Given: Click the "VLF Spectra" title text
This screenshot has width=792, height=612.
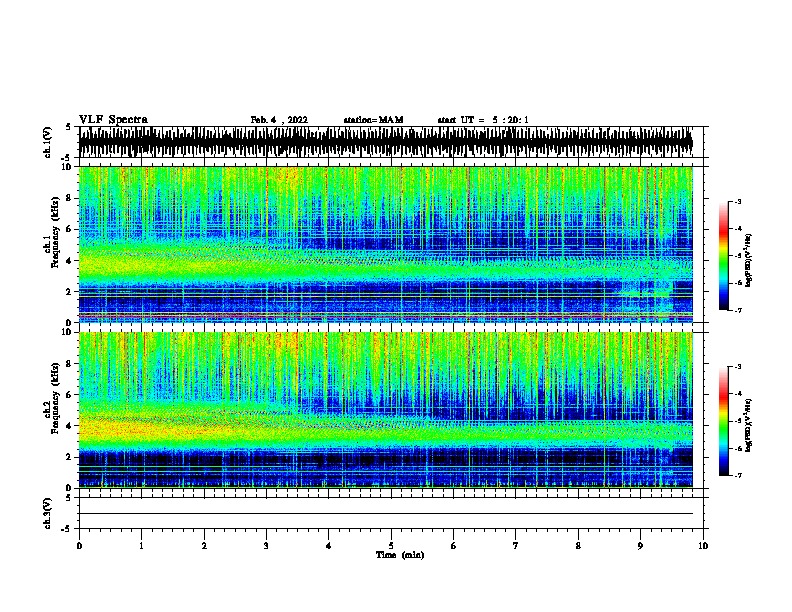Looking at the screenshot, I should pos(113,120).
